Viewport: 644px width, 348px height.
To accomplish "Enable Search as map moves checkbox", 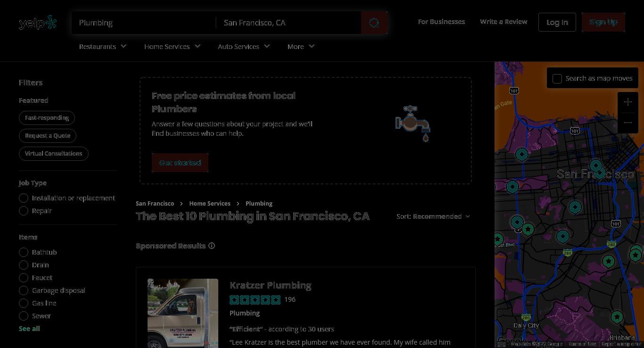I will coord(557,79).
